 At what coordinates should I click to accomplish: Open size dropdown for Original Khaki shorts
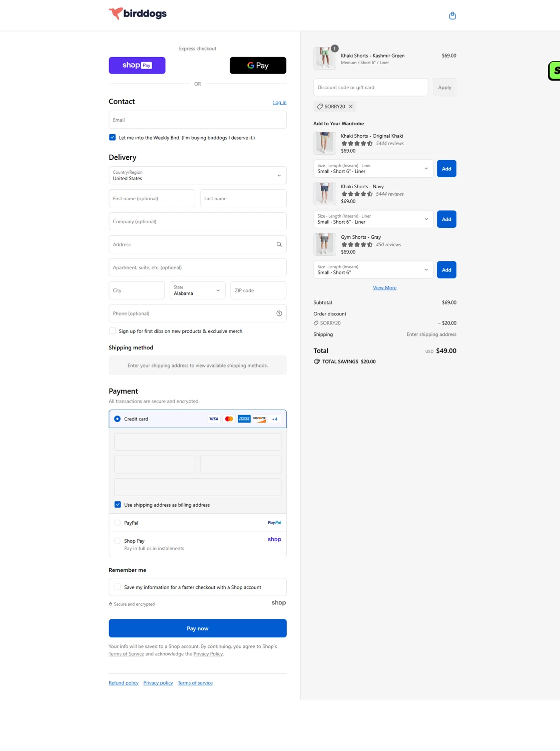[373, 169]
